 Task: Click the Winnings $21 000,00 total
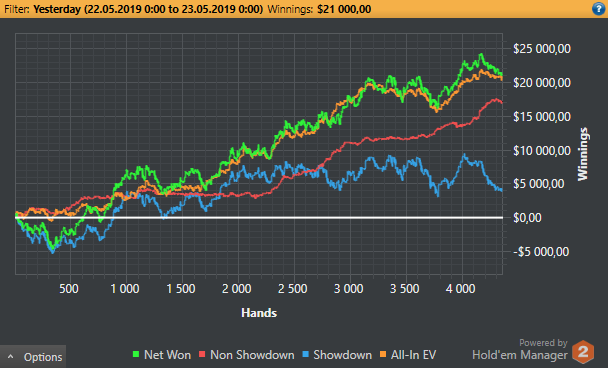click(319, 9)
